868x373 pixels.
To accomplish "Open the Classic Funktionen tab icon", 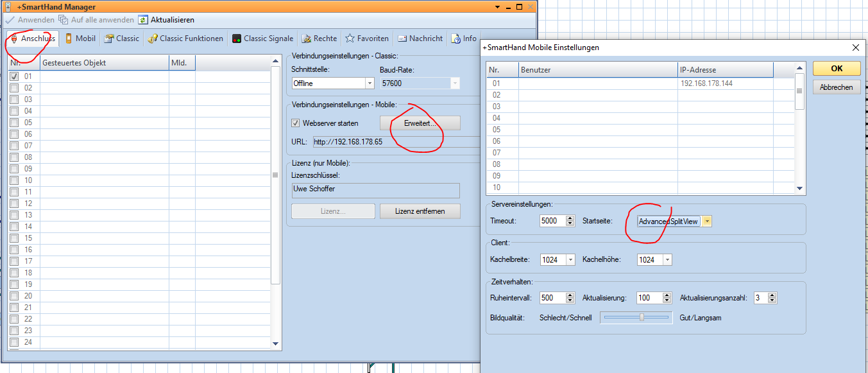I will [x=153, y=39].
